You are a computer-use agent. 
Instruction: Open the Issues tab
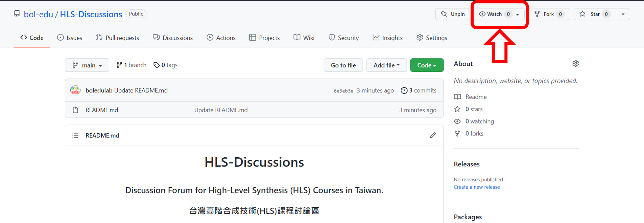pyautogui.click(x=70, y=38)
